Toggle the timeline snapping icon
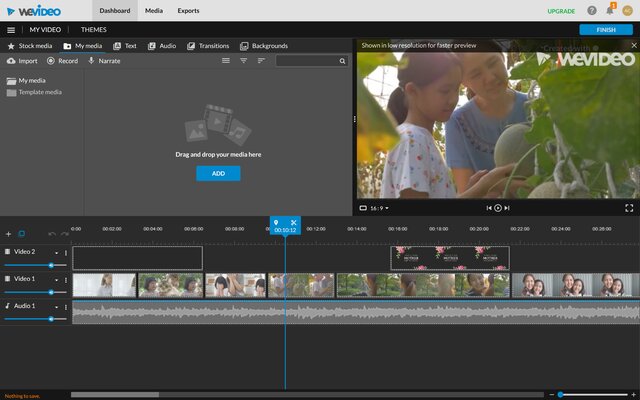The width and height of the screenshot is (640, 400). (x=22, y=233)
